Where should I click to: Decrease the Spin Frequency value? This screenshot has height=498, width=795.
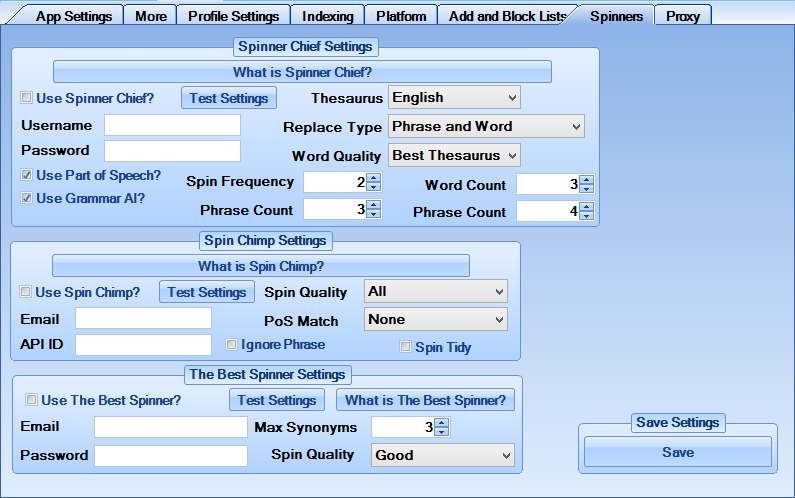[374, 187]
